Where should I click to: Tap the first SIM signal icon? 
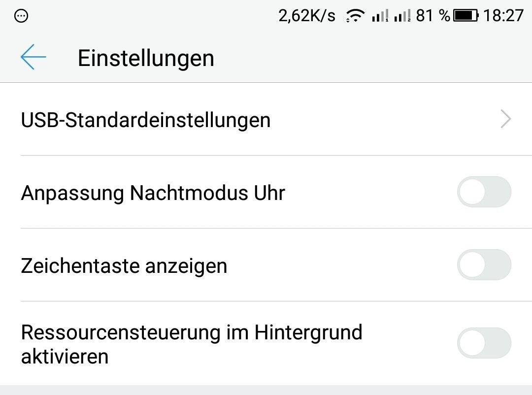tap(380, 16)
